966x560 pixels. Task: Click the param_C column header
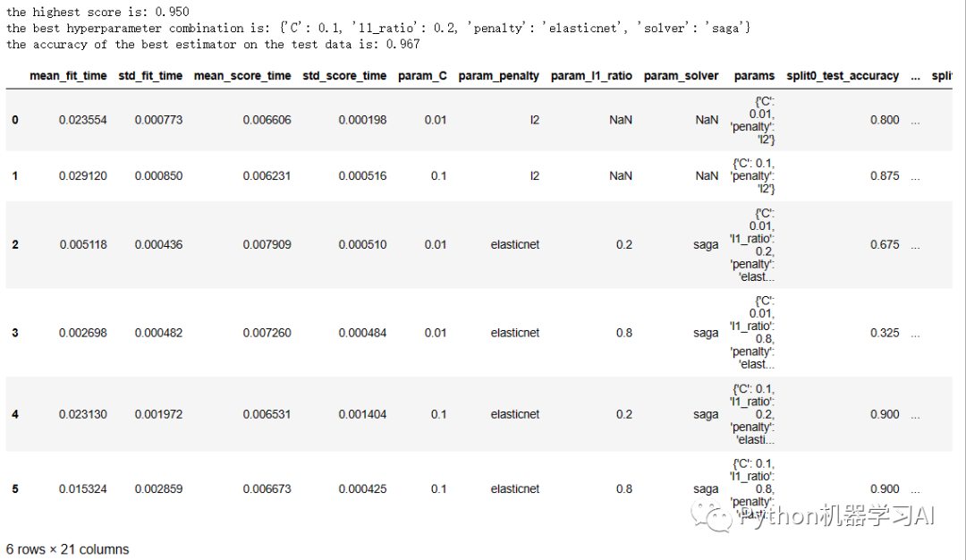click(x=422, y=76)
